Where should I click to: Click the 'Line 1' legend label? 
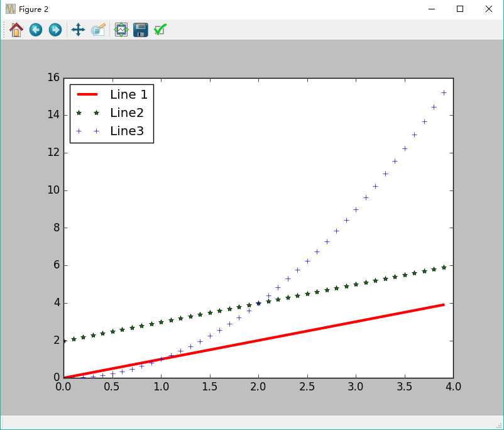(x=129, y=94)
